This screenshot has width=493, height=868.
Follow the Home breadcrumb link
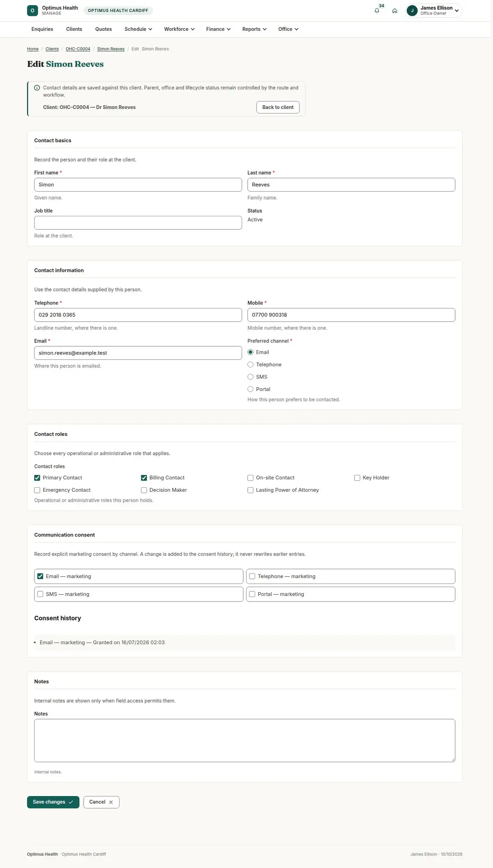(33, 49)
